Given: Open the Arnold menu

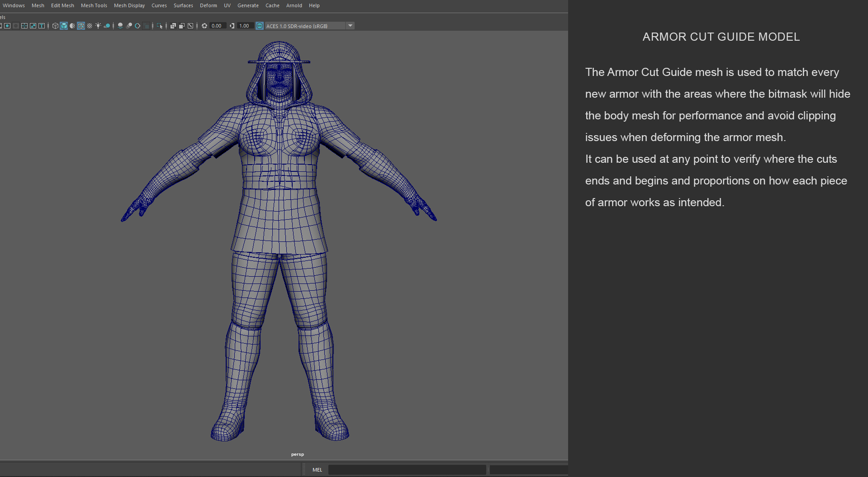Looking at the screenshot, I should tap(294, 5).
